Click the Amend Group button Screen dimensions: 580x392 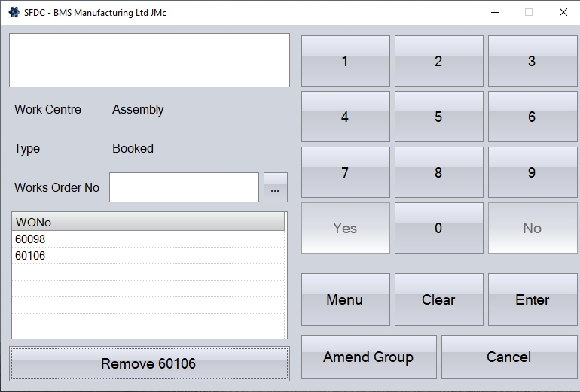tap(368, 357)
